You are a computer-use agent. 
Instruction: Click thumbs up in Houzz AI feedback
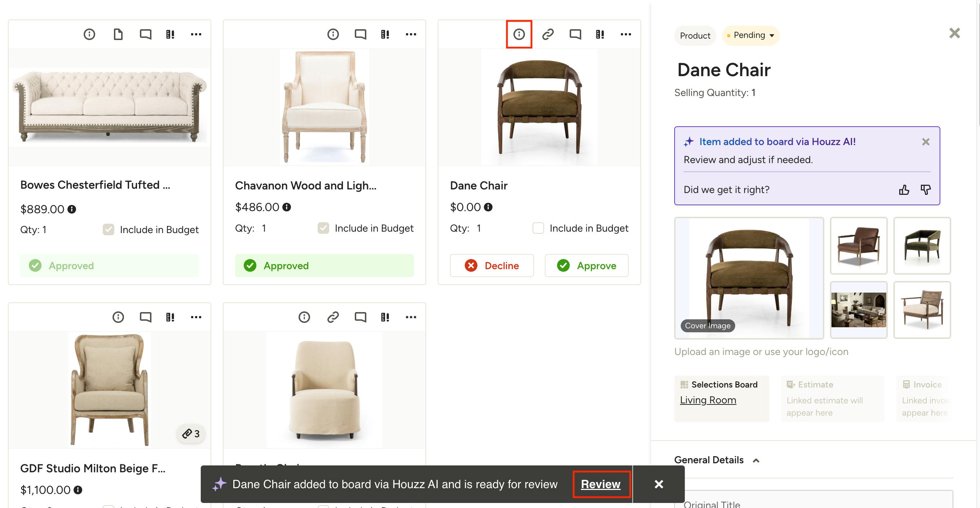(x=904, y=190)
